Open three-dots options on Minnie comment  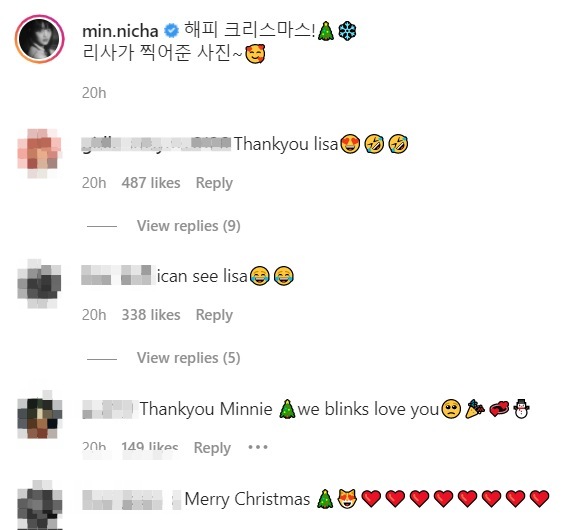(x=258, y=447)
